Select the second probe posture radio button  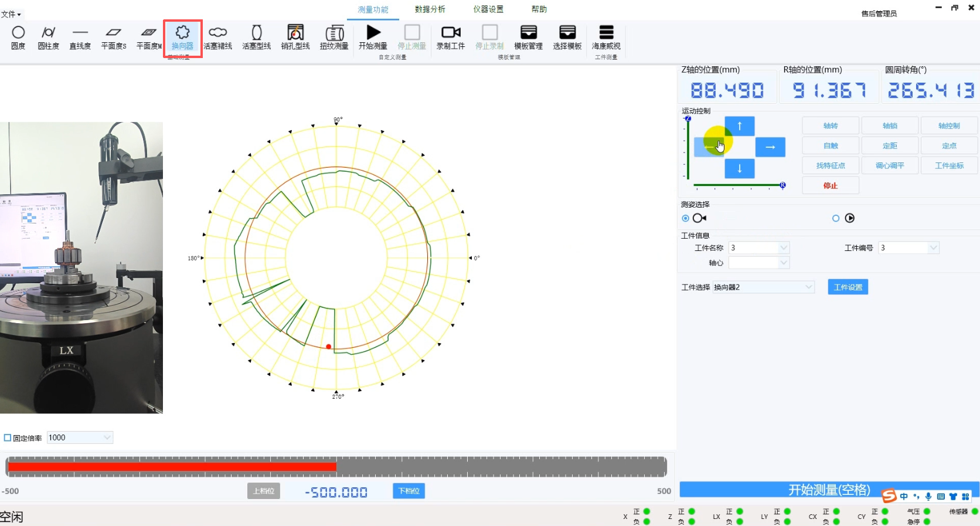click(836, 218)
